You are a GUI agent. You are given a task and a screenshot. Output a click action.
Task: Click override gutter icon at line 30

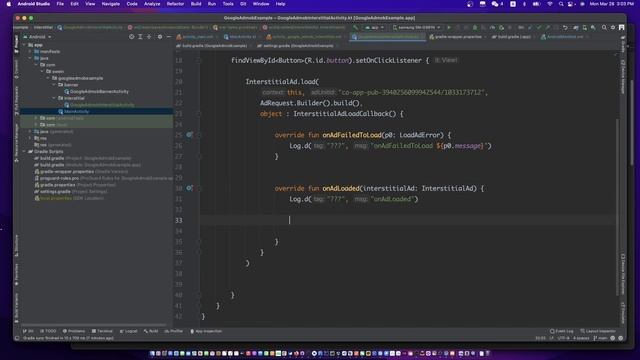[x=189, y=188]
